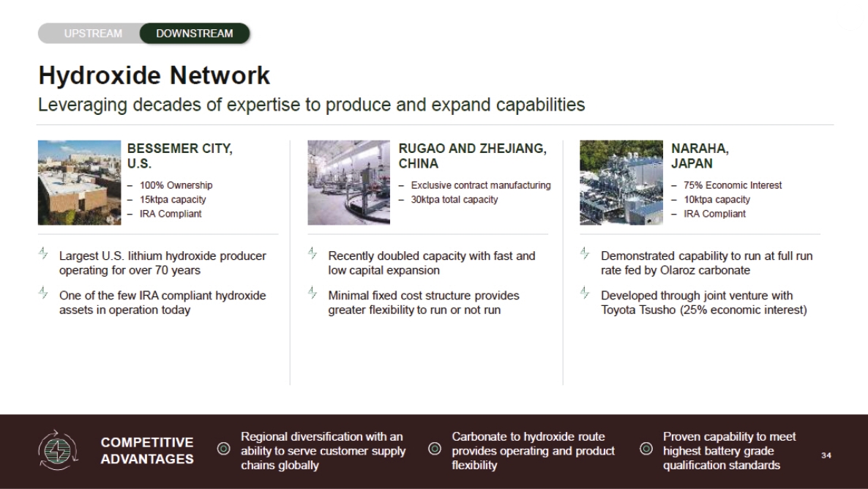The width and height of the screenshot is (868, 489).
Task: Click the 30ktpa total capacity line
Action: click(x=454, y=199)
